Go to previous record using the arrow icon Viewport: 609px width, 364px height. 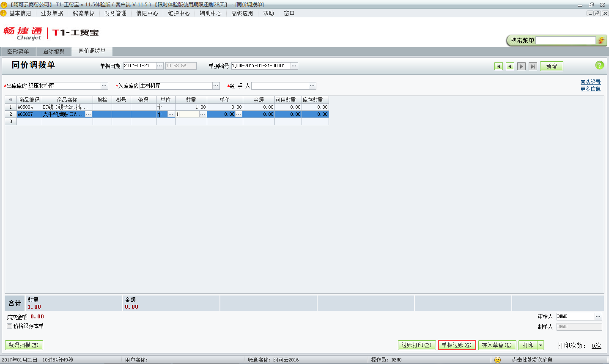[x=510, y=66]
